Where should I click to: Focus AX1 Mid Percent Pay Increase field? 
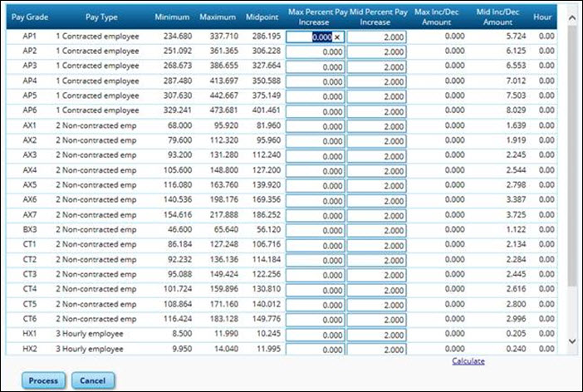point(377,126)
